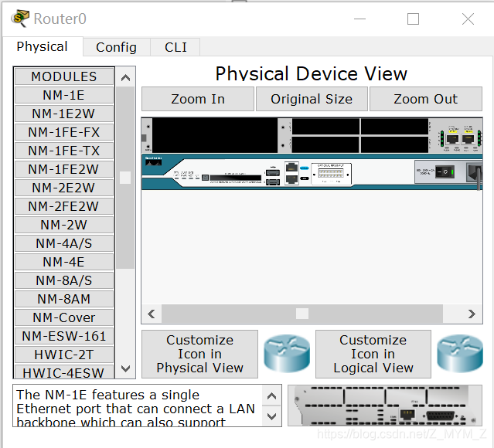Select the NM-4A/S module
This screenshot has height=448, width=494.
(64, 243)
